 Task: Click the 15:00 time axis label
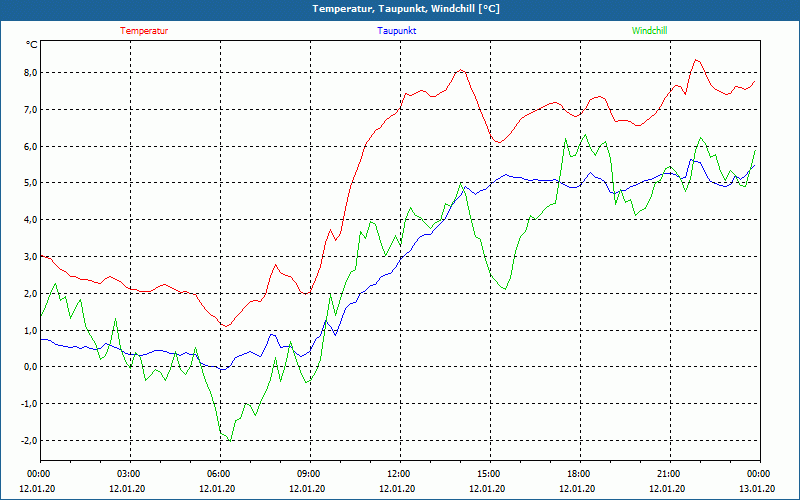tap(490, 474)
